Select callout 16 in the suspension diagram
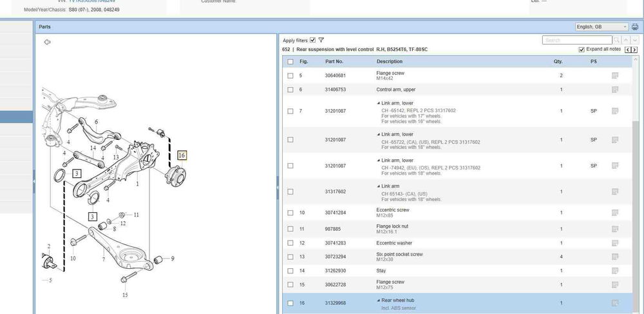 [x=182, y=155]
